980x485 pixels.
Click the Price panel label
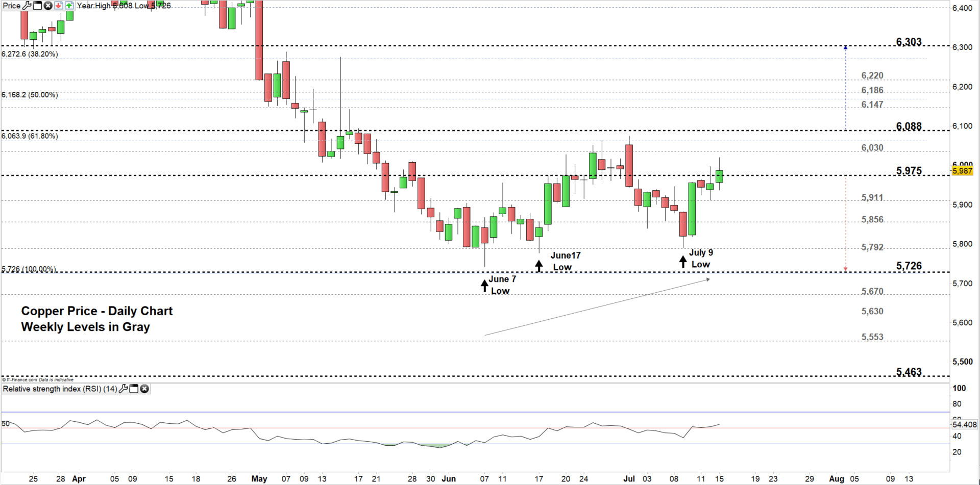pyautogui.click(x=12, y=6)
